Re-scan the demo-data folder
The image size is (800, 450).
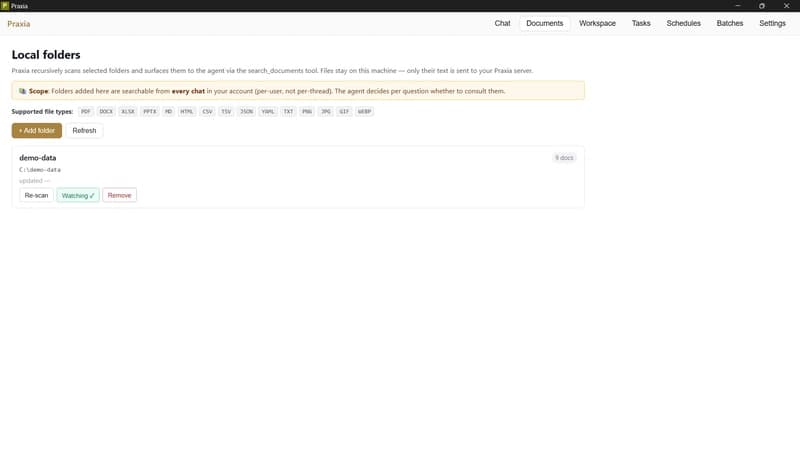click(x=36, y=195)
